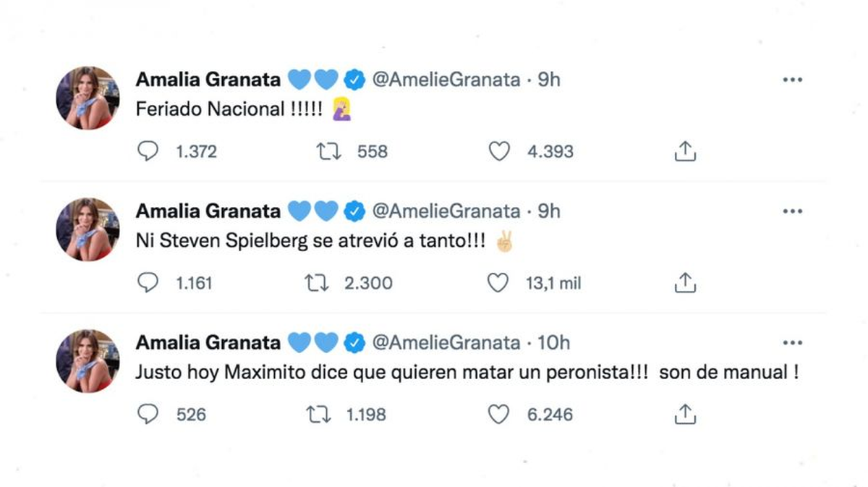Image resolution: width=868 pixels, height=487 pixels.
Task: Share the "Feriado Nacional" tweet
Action: click(684, 151)
